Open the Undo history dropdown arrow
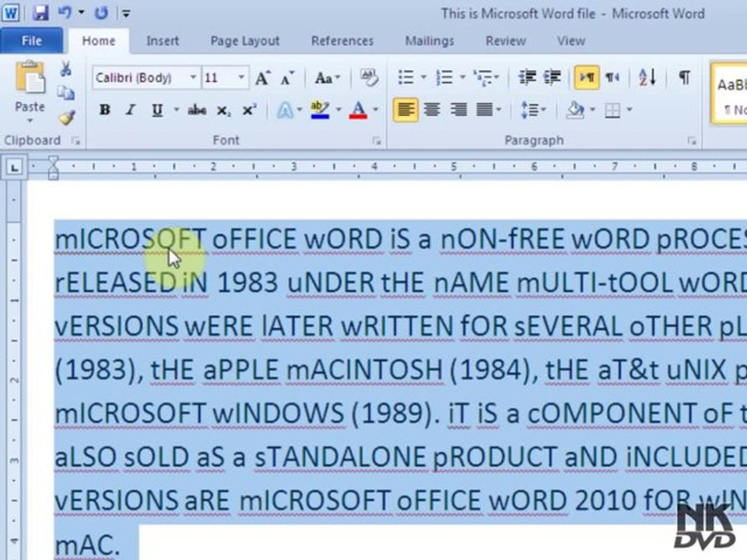The image size is (747, 560). [x=82, y=13]
